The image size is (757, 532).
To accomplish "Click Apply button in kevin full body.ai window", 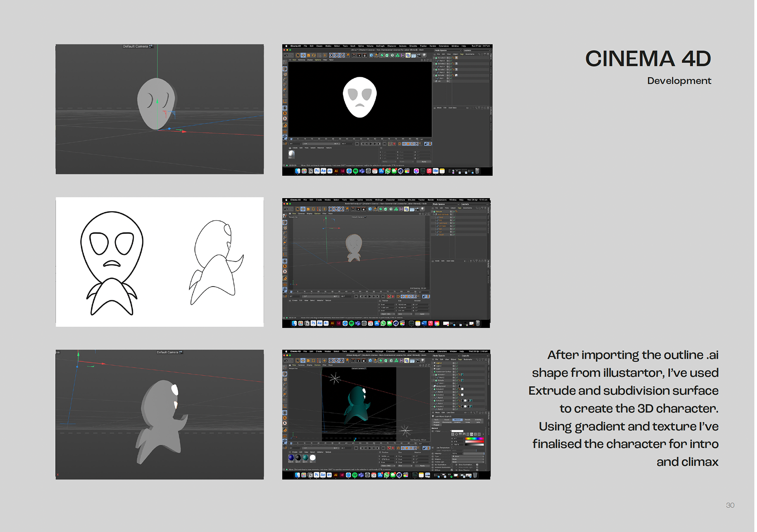I will click(422, 314).
